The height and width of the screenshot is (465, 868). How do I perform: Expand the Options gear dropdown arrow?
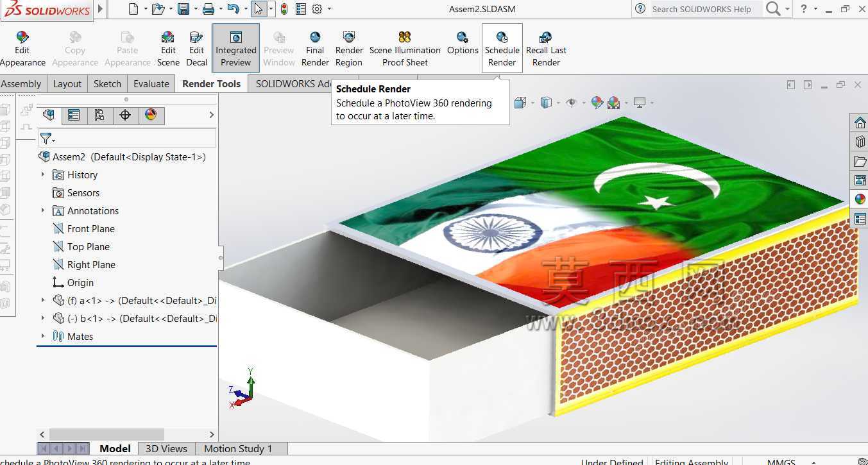click(x=329, y=9)
